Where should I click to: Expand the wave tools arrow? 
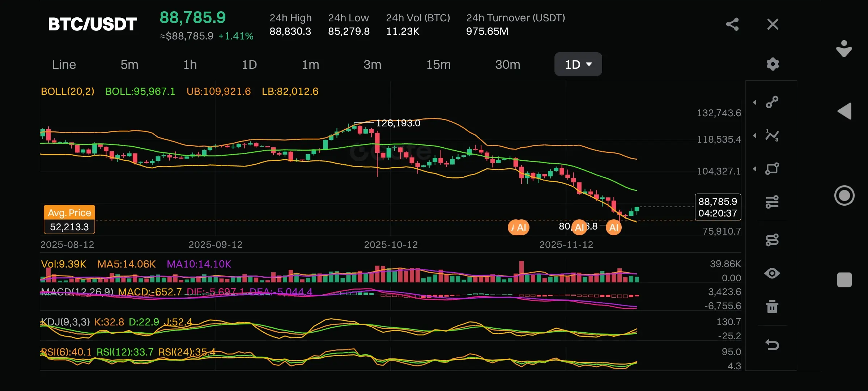pyautogui.click(x=755, y=136)
